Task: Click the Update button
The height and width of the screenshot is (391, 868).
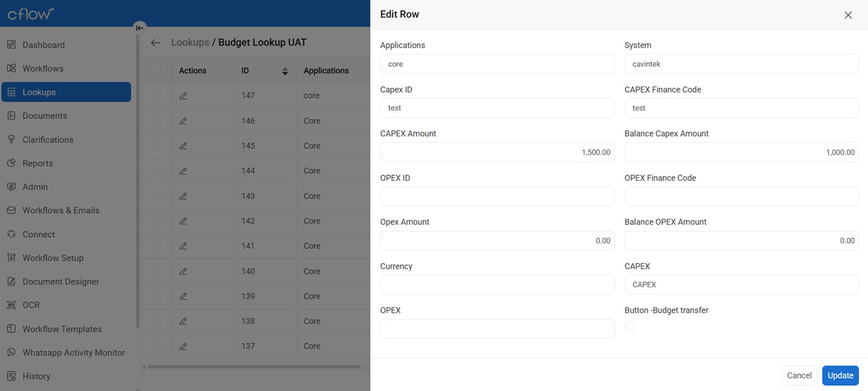Action: click(840, 375)
